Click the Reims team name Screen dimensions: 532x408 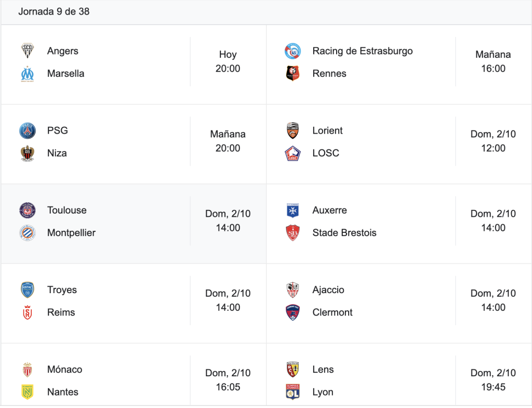click(61, 312)
